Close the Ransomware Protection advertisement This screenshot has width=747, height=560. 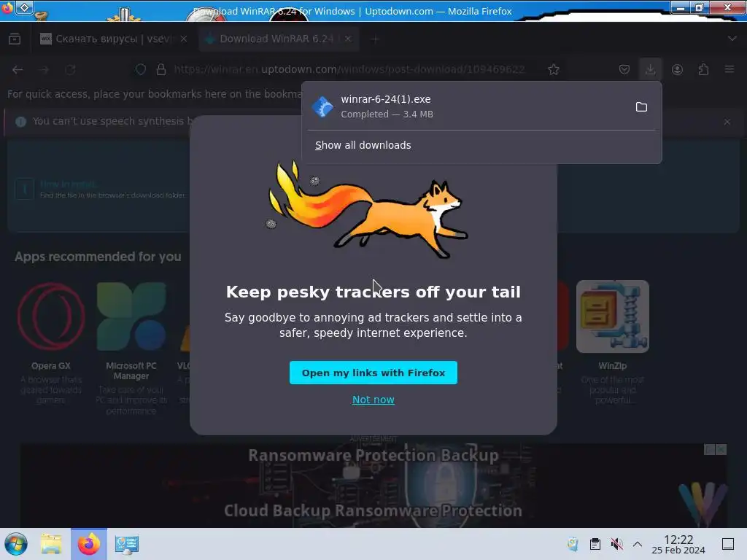pyautogui.click(x=721, y=449)
